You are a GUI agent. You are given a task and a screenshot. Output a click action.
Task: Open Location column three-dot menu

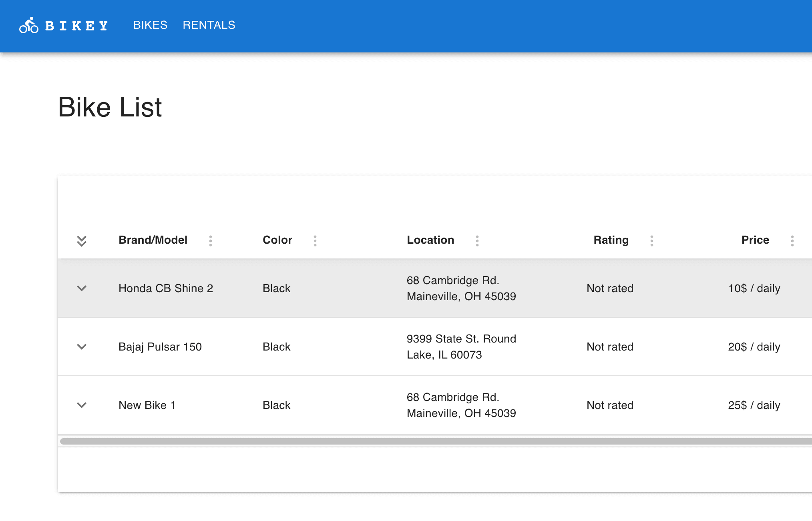(477, 240)
